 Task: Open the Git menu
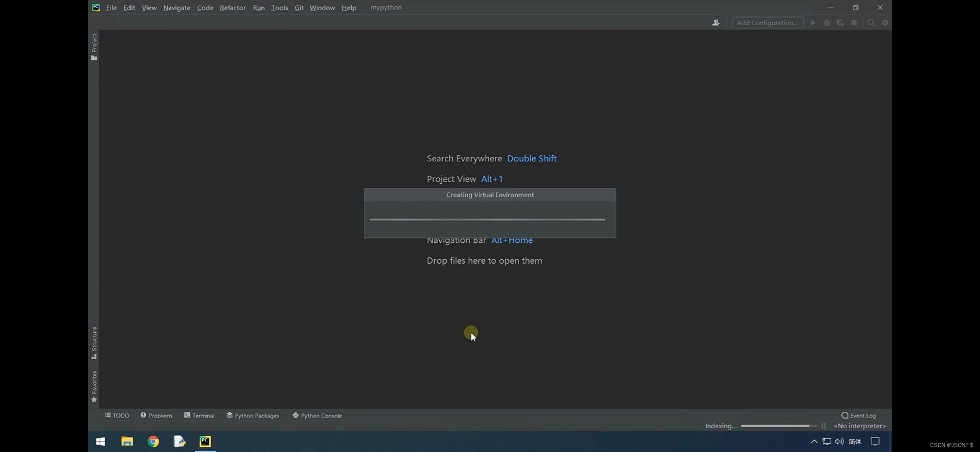(x=299, y=8)
